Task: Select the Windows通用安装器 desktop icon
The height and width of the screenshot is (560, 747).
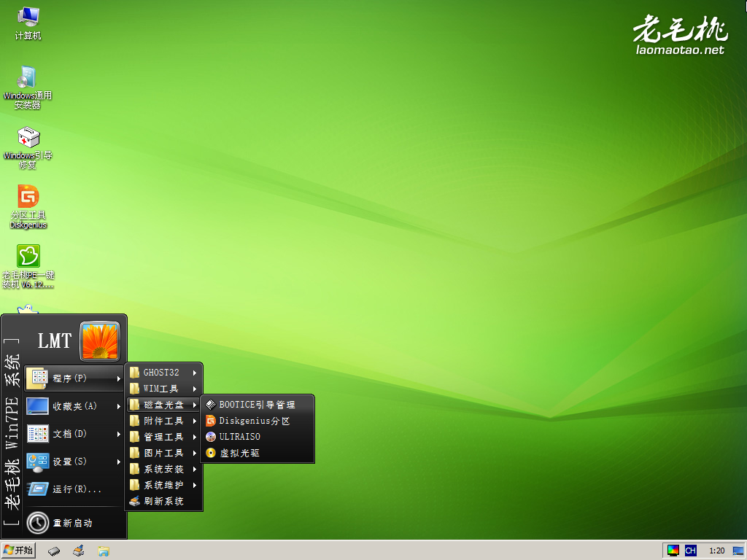Action: point(28,87)
